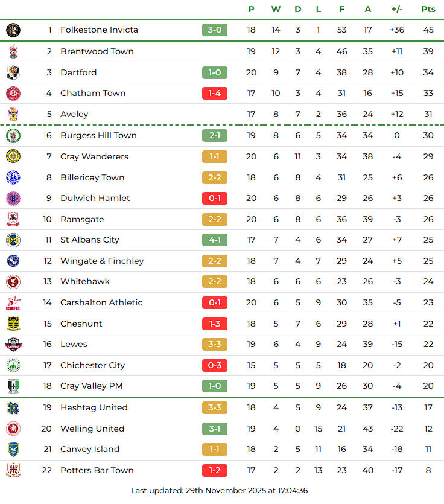
Task: Click the W wins column header
Action: (276, 9)
